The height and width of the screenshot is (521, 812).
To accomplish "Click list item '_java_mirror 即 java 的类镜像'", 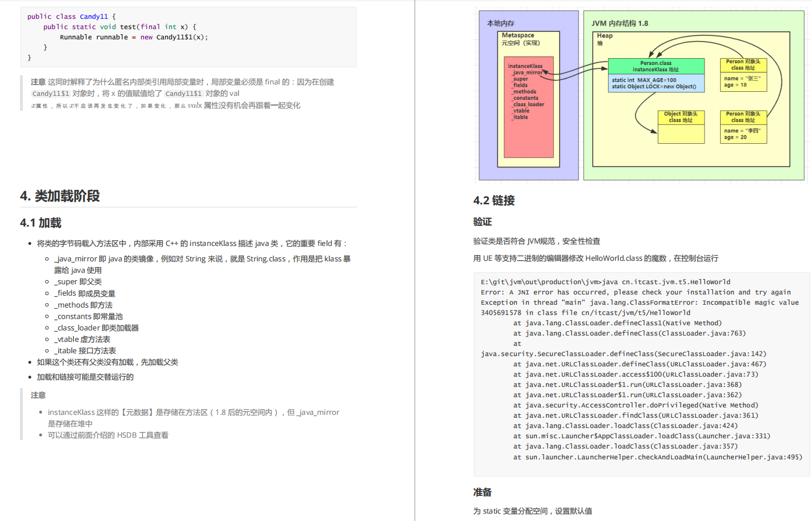I will tap(203, 264).
